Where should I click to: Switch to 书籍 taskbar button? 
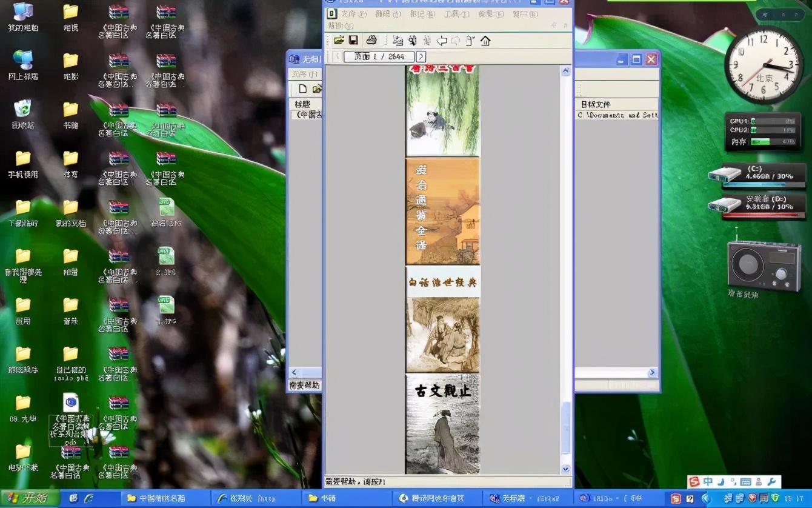click(x=347, y=498)
